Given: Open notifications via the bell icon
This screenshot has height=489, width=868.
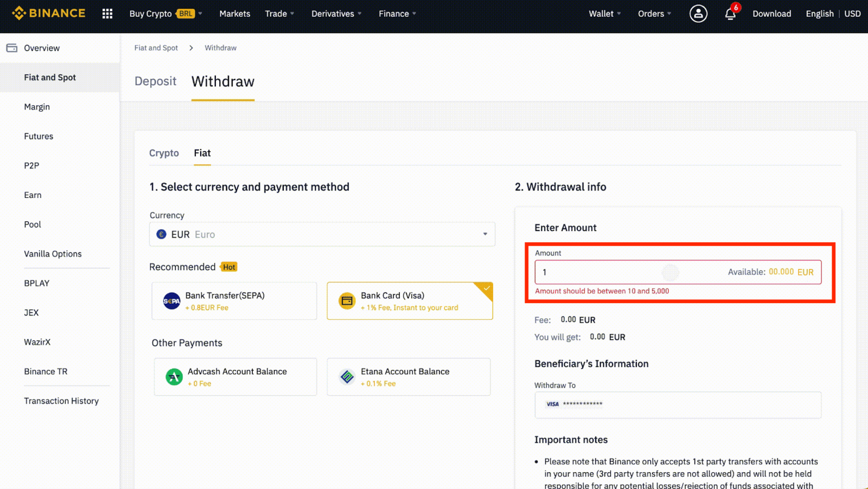Looking at the screenshot, I should tap(729, 15).
